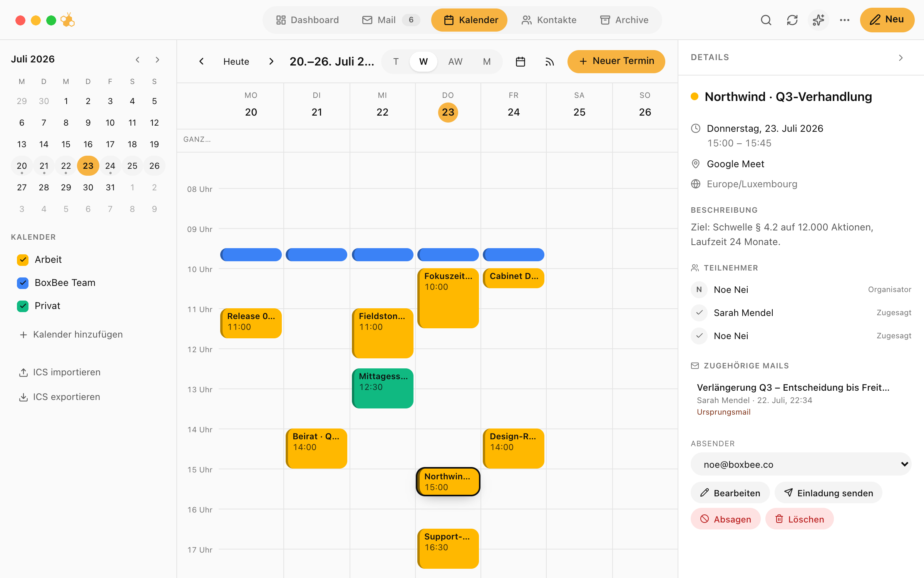Click the Mail unread count badge 6
The height and width of the screenshot is (578, 924).
(411, 20)
